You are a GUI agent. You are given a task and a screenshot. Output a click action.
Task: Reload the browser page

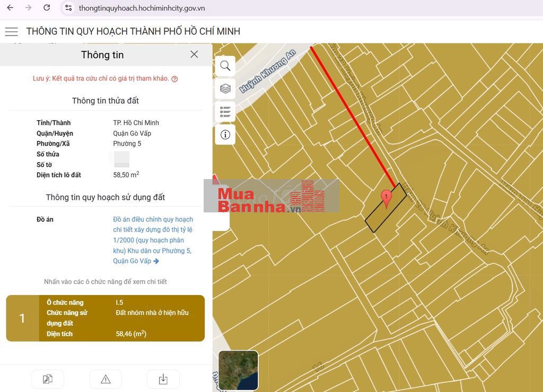click(47, 7)
